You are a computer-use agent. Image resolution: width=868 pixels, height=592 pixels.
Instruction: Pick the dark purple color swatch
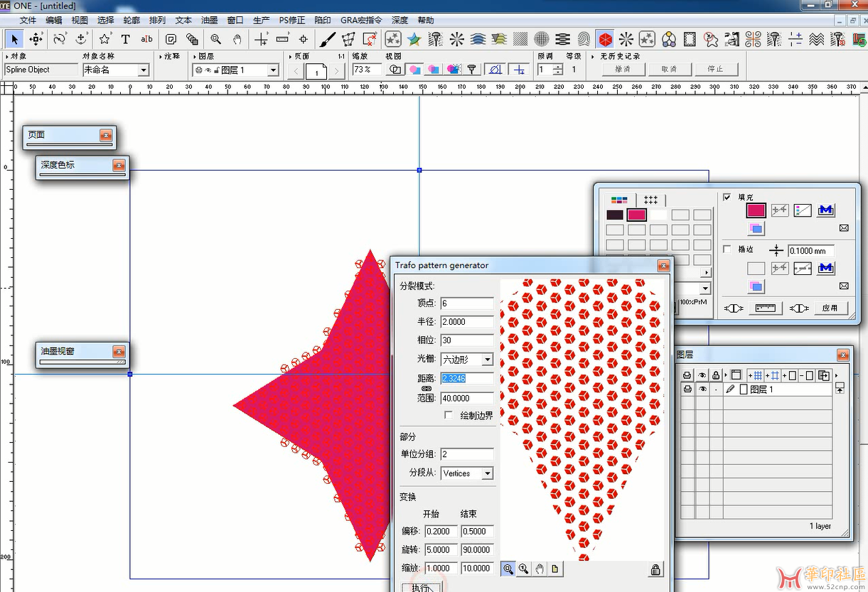(615, 215)
